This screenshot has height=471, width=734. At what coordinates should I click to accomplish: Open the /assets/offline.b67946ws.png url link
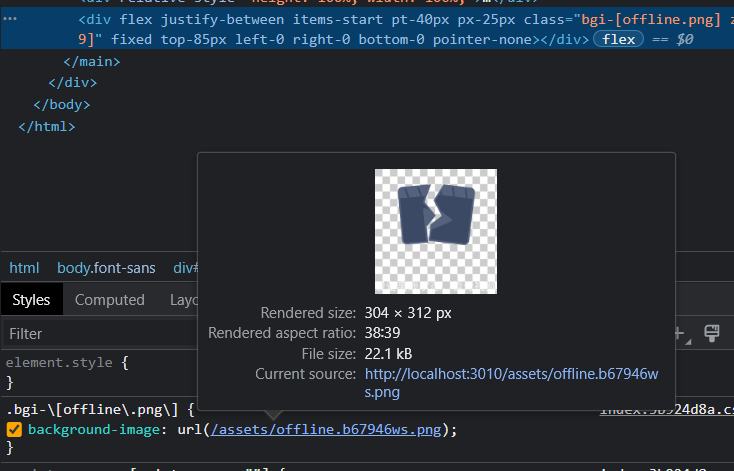tap(326, 429)
